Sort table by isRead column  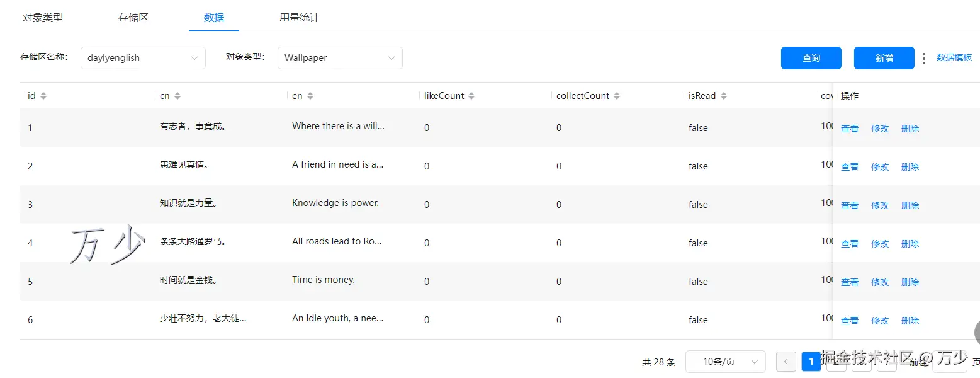click(x=724, y=96)
